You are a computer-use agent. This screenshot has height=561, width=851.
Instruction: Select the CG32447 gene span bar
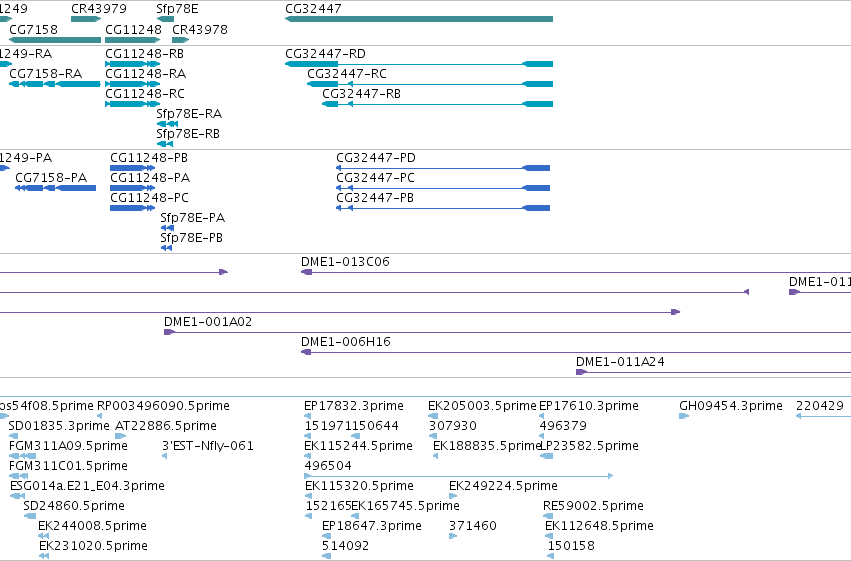click(419, 19)
